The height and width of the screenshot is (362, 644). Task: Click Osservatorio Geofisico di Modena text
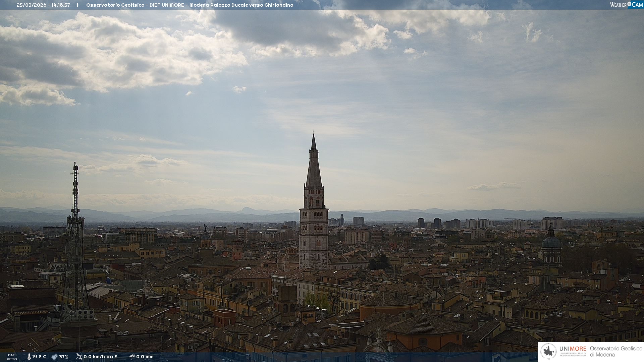[x=616, y=352]
